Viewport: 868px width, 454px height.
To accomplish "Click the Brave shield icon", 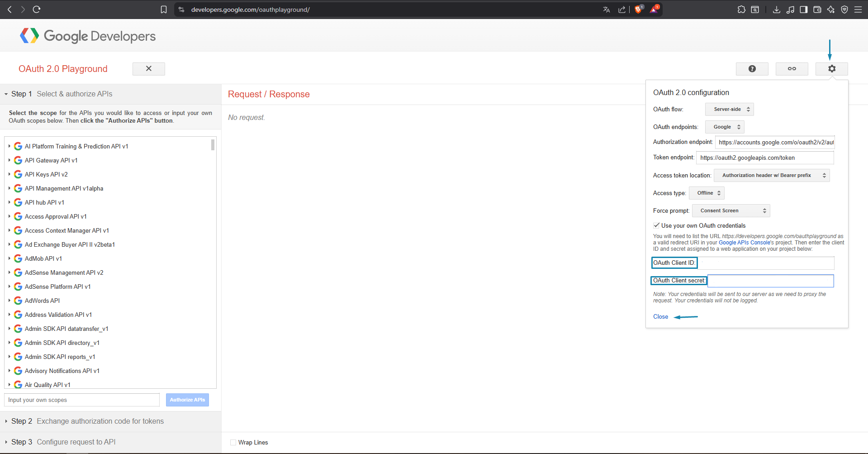I will (x=638, y=10).
